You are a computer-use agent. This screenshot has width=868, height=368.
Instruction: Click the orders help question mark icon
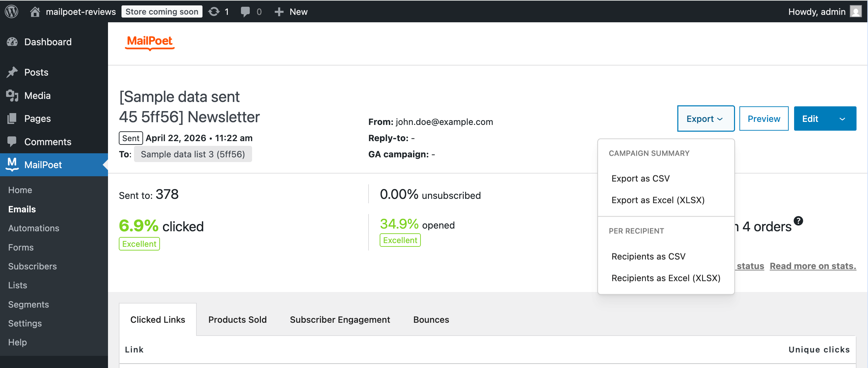click(x=798, y=221)
